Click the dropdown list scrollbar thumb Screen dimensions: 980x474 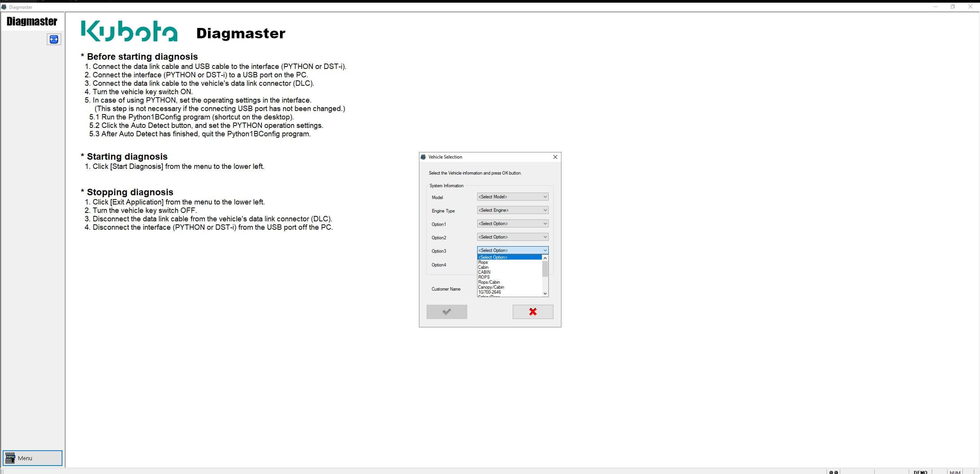(x=545, y=269)
